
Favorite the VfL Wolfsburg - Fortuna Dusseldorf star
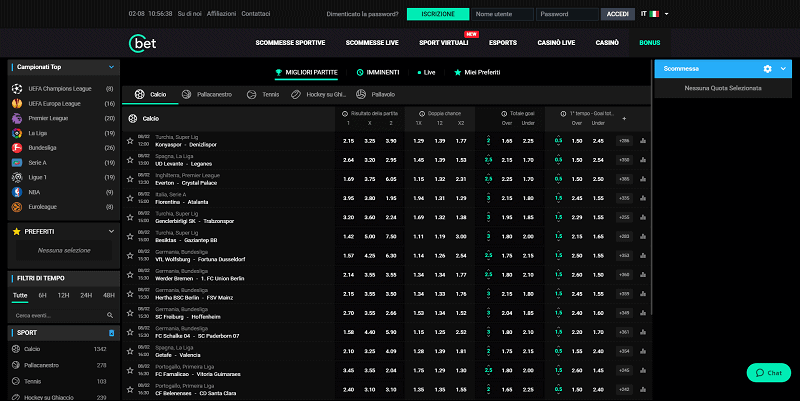[x=130, y=256]
